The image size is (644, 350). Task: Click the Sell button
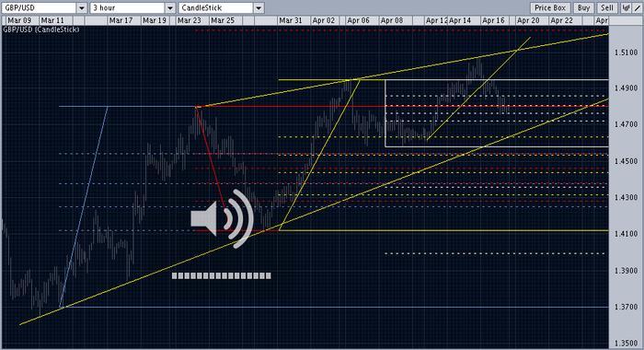point(607,7)
